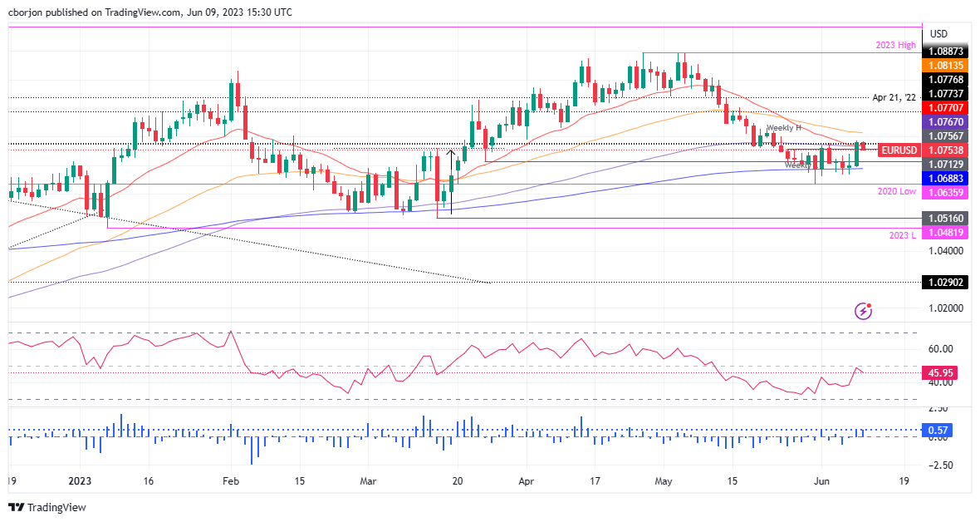Click the red 1.07707 price tag
This screenshot has width=980, height=522.
[x=945, y=108]
